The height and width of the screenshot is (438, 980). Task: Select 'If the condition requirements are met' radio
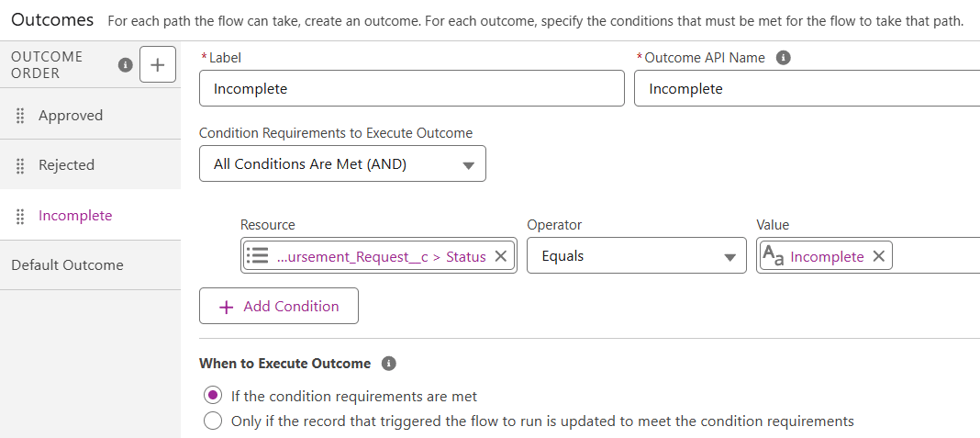pos(213,397)
